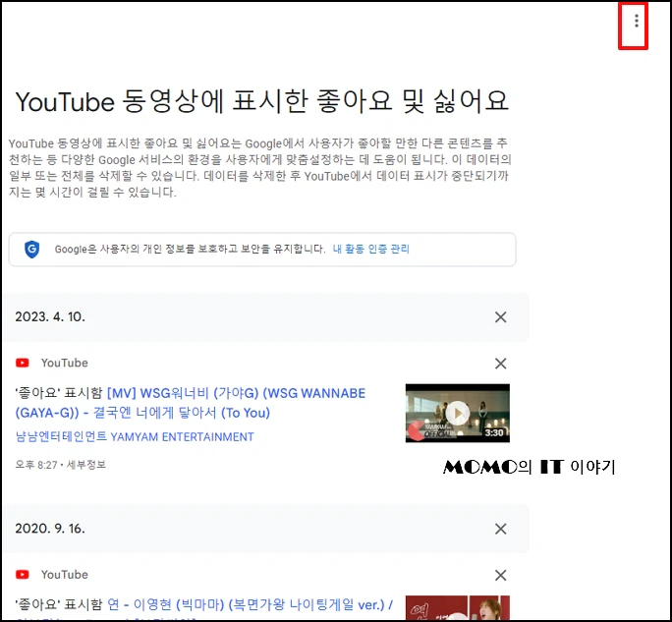Click the Google shield privacy icon

[x=32, y=249]
